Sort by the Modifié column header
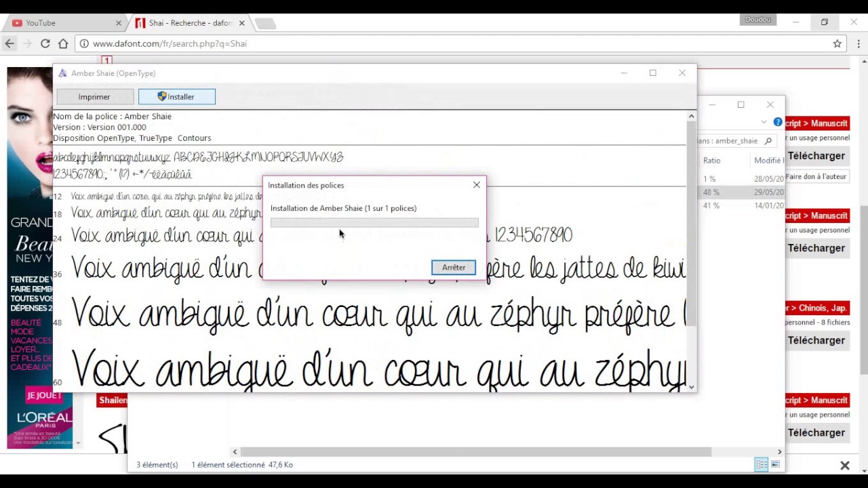This screenshot has width=868, height=488. coord(768,161)
